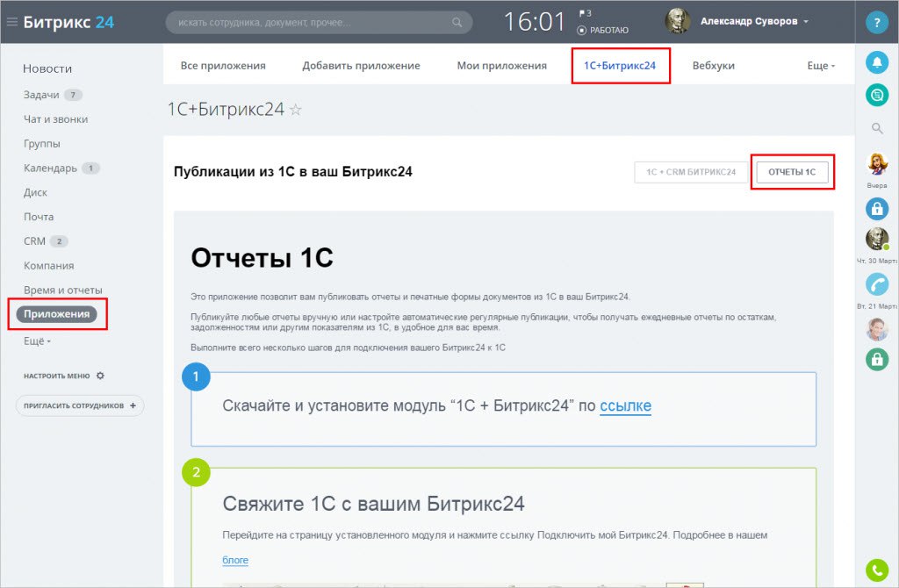Click the counter badge 2 next to CRM
This screenshot has width=899, height=588.
point(59,241)
